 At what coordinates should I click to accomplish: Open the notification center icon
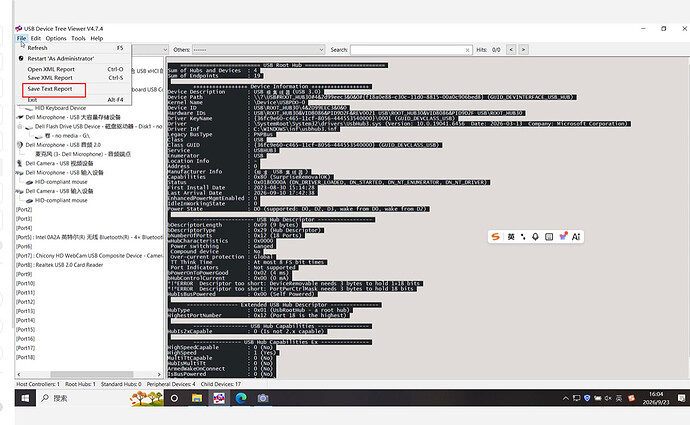click(x=681, y=398)
